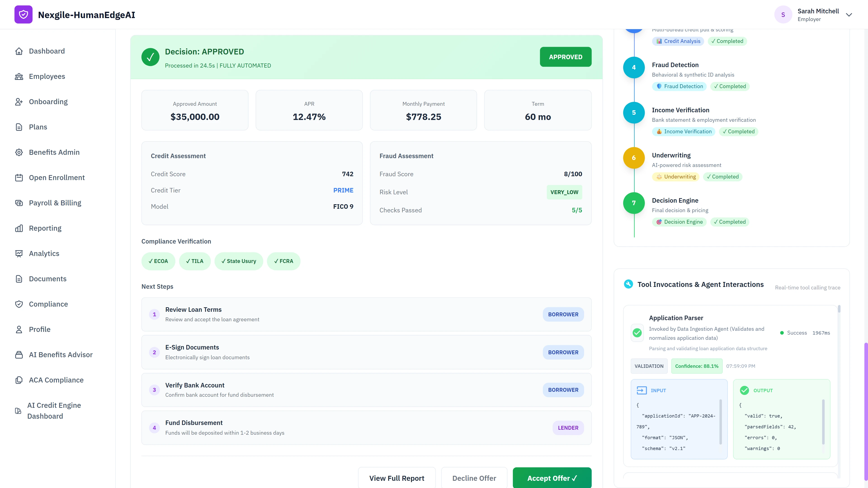
Task: Open the View Full Report link
Action: tap(397, 478)
